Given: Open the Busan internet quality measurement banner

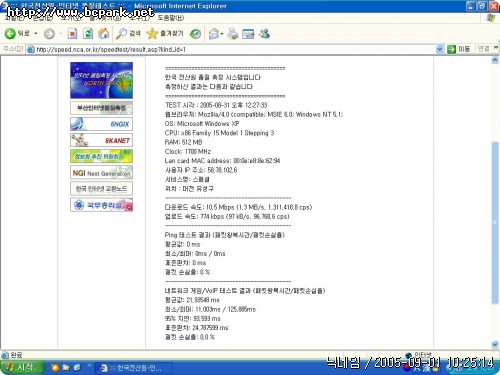Looking at the screenshot, I should [101, 108].
